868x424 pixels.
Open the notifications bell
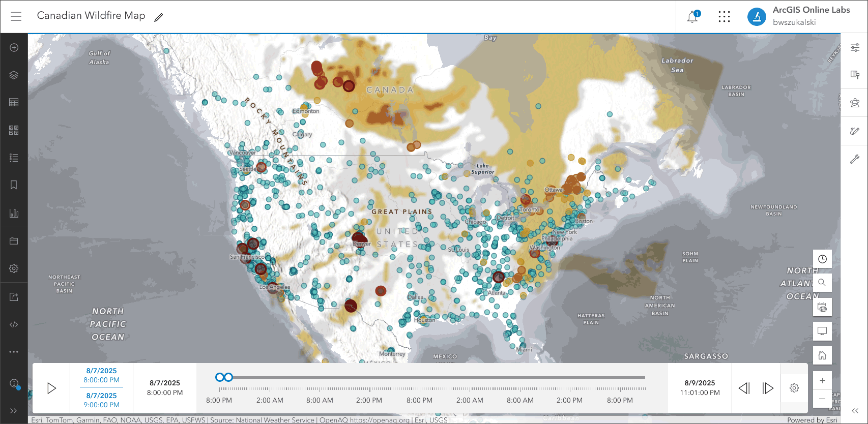tap(692, 17)
